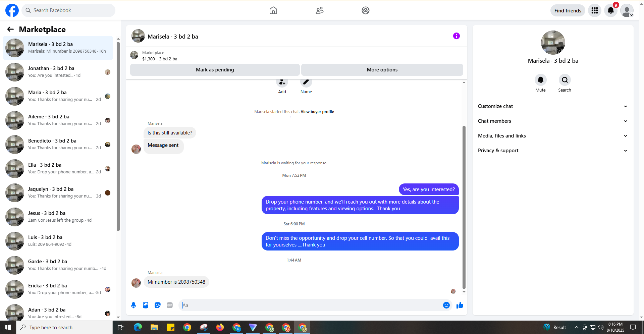Click the taskbar clock showing 6:16 PM

tap(615, 327)
